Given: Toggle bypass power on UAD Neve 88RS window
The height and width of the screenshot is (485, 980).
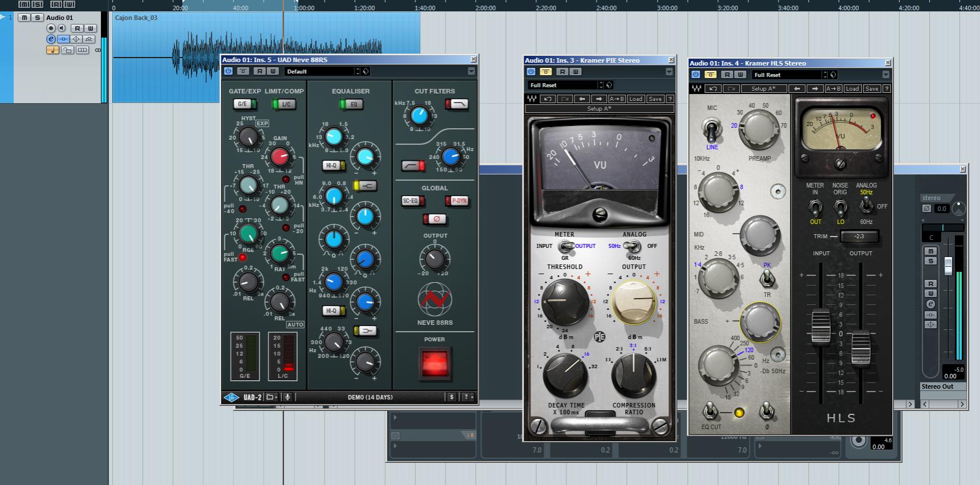Looking at the screenshot, I should click(x=228, y=71).
